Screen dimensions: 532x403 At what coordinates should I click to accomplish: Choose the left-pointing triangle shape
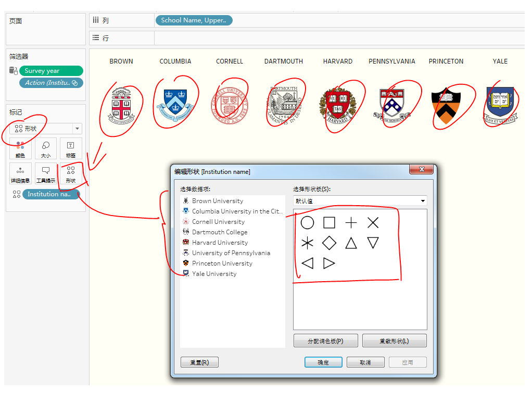click(308, 263)
